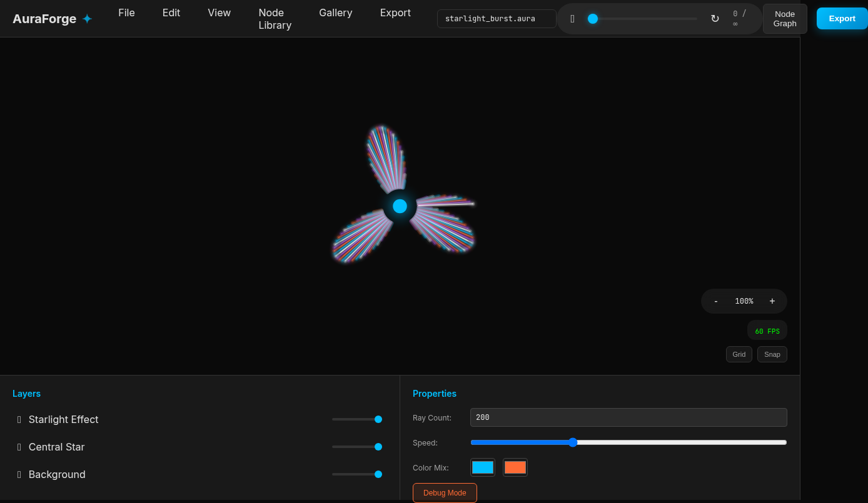Click the loop/restart icon in the playback bar

click(x=715, y=18)
